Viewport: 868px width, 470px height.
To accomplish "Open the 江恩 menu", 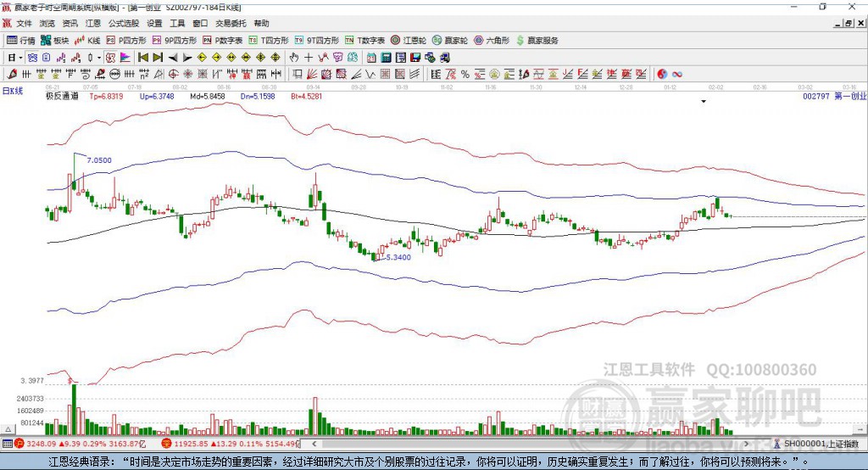I will click(x=93, y=23).
